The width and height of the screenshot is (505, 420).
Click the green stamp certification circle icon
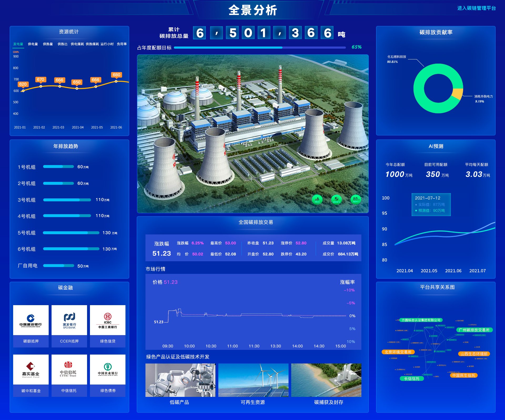317,199
